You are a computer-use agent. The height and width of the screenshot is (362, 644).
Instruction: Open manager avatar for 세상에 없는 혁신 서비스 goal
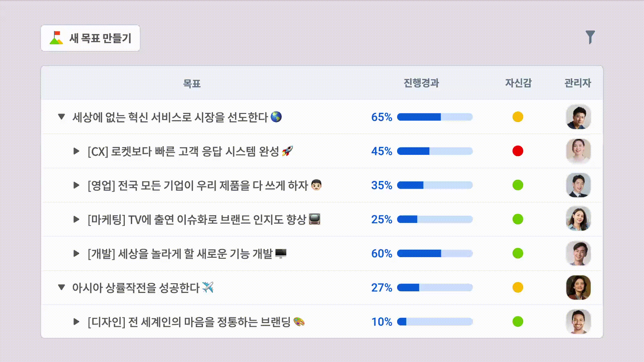click(578, 117)
